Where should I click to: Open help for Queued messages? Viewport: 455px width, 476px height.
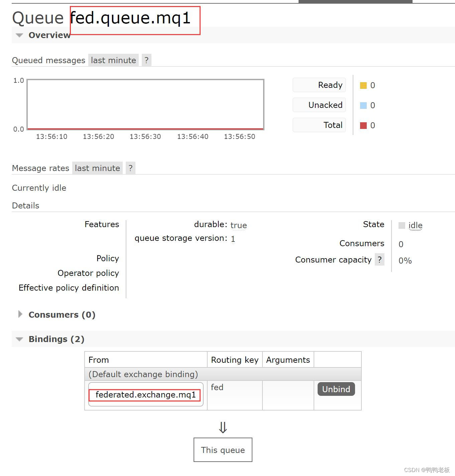point(146,60)
